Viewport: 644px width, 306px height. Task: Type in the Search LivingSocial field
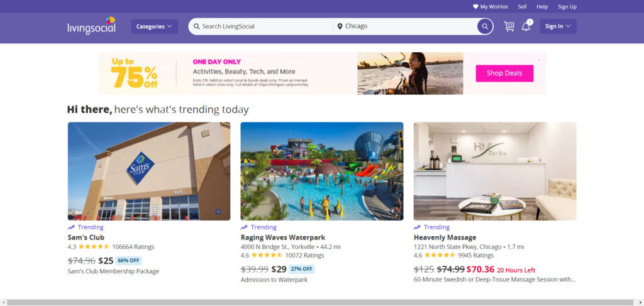[x=264, y=26]
